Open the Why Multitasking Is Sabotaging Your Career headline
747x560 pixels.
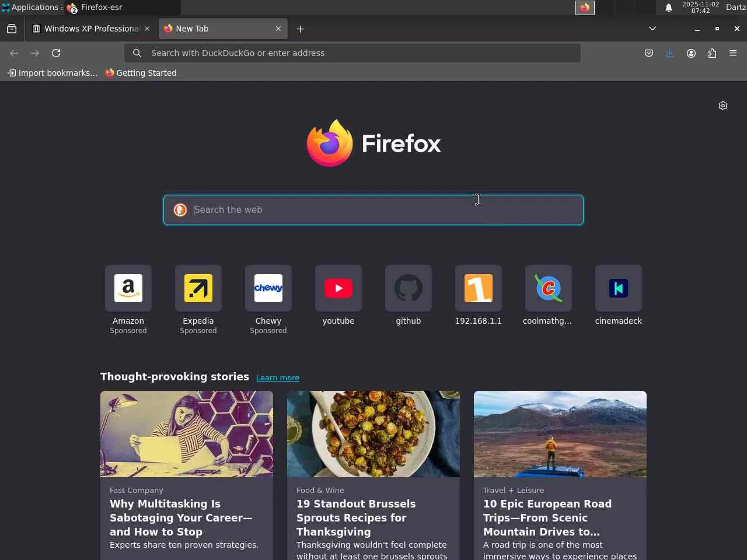click(181, 517)
